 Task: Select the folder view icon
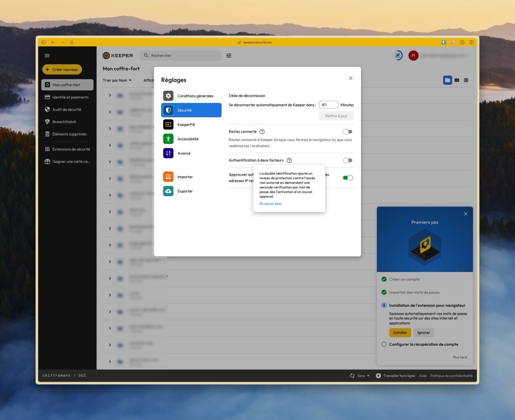click(448, 80)
